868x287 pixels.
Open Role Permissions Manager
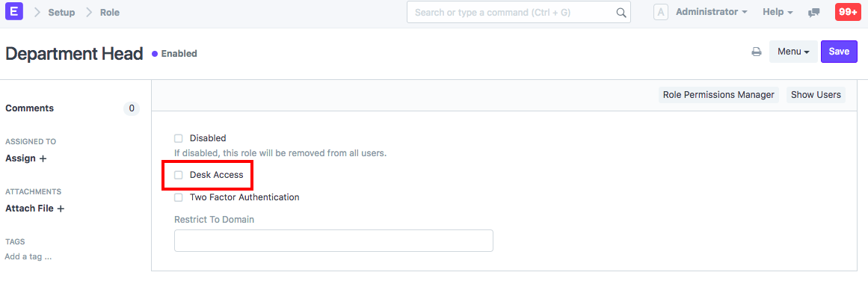click(718, 95)
